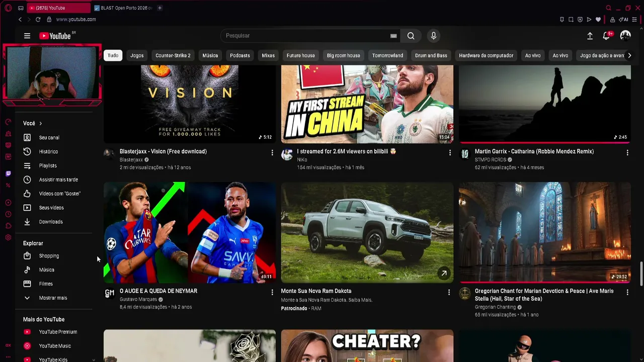Open YouTube Premium link
The height and width of the screenshot is (362, 644).
pos(58,332)
